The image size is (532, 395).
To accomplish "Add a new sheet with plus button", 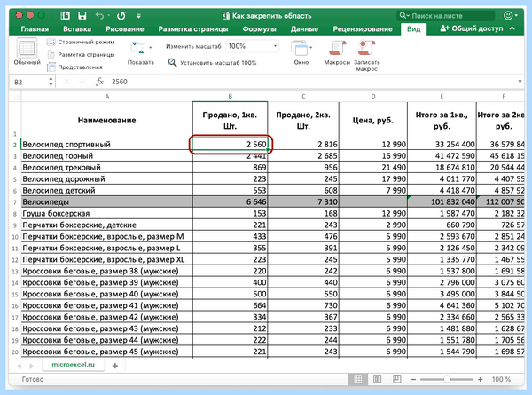I will coord(115,366).
